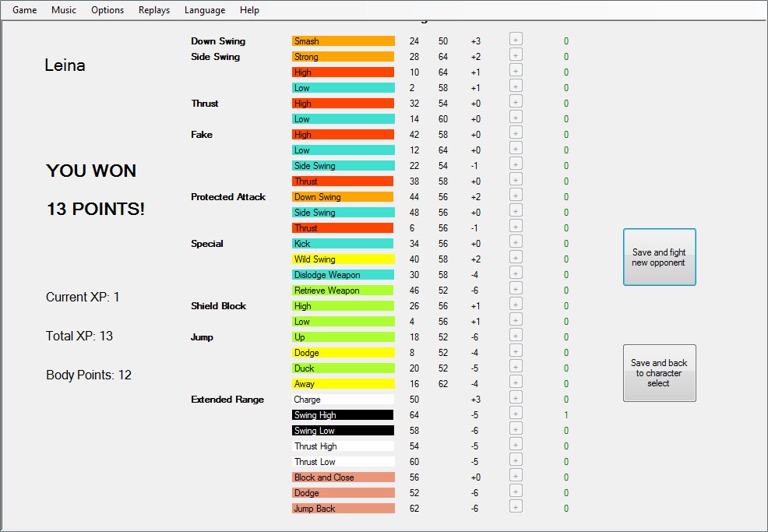Screen dimensions: 768x532
Task: Add a point to Special Kick
Action: [516, 242]
